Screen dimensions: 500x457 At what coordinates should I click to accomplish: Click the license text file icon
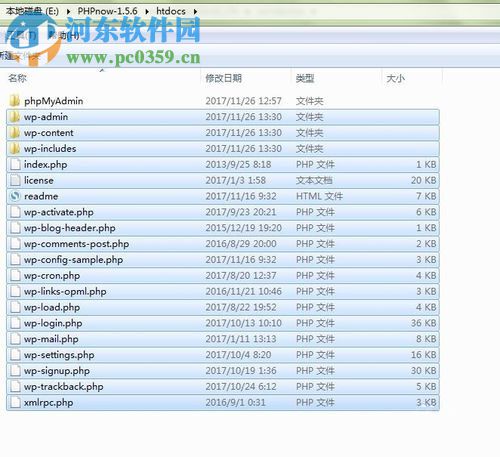click(x=15, y=180)
